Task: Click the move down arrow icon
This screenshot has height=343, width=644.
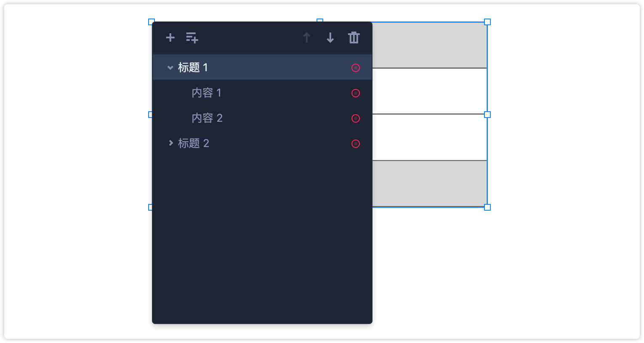Action: pos(330,38)
